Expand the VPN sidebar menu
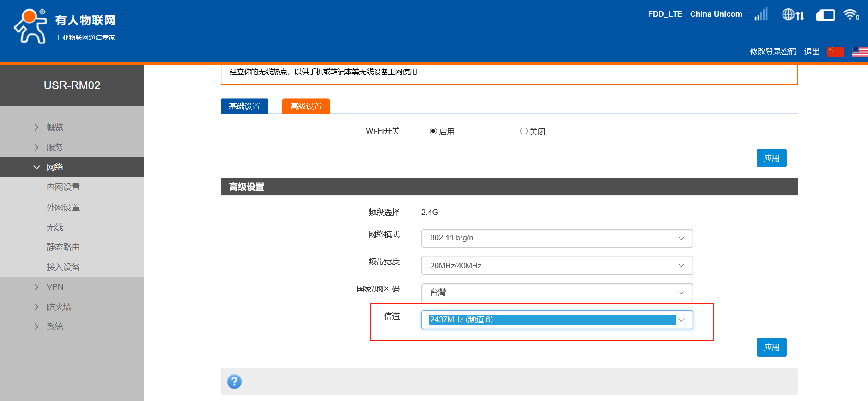 (x=55, y=287)
